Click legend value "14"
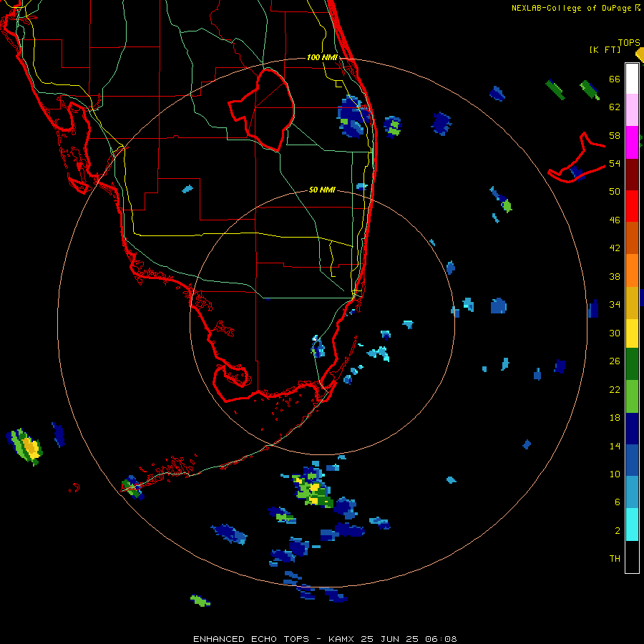The image size is (644, 644). [615, 446]
